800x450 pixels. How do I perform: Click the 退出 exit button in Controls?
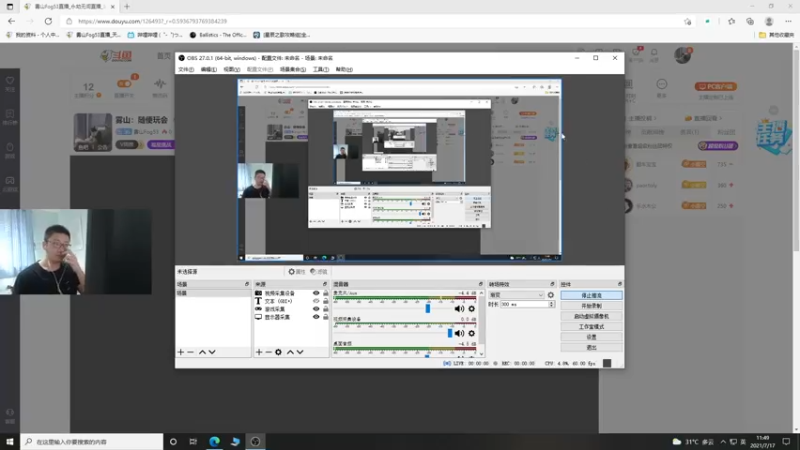[x=591, y=347]
